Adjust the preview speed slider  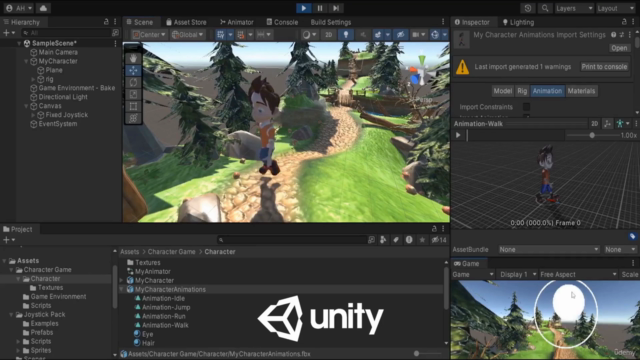point(592,135)
